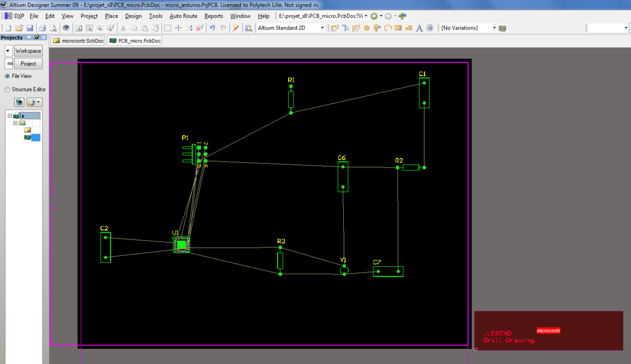Select the File View radio button
631x364 pixels.
tap(7, 76)
